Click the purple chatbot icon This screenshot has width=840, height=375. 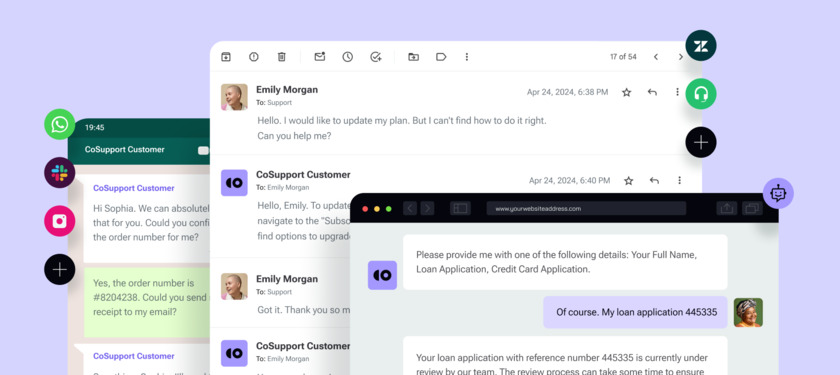(778, 193)
